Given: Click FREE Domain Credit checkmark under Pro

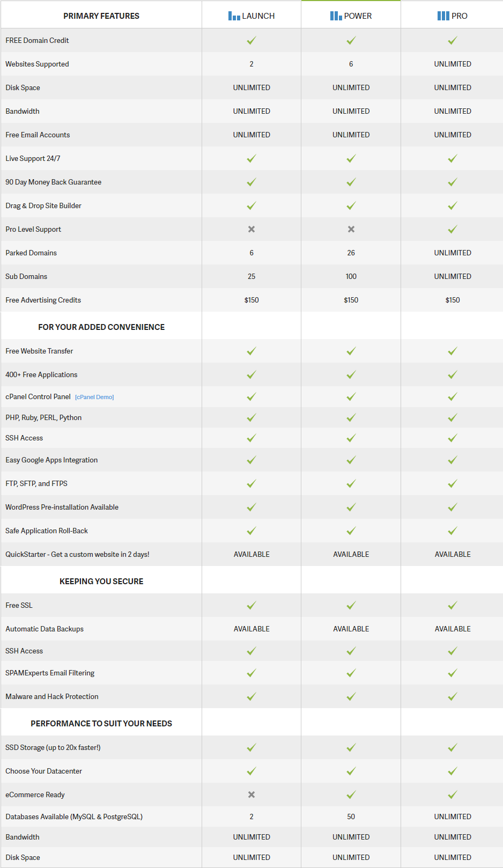Looking at the screenshot, I should [x=453, y=40].
